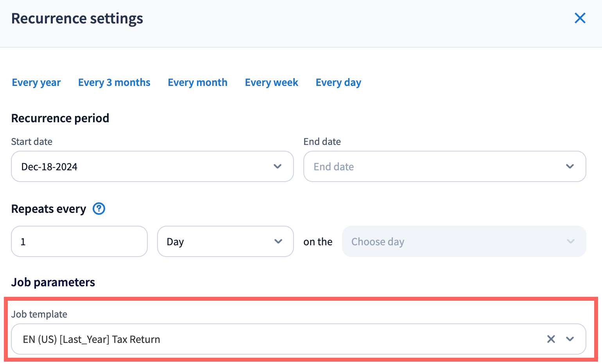The width and height of the screenshot is (602, 364).
Task: Open the Repeats every help icon
Action: coord(99,209)
